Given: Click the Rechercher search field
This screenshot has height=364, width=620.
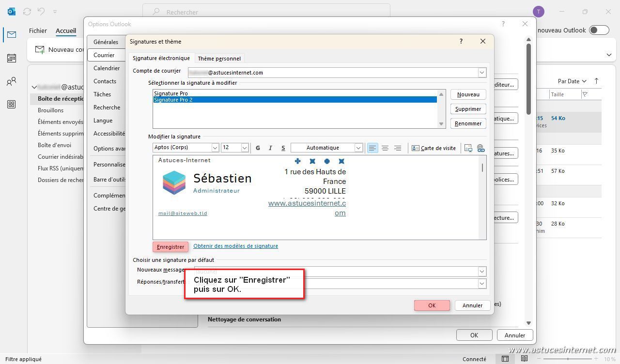Looking at the screenshot, I should tap(266, 12).
